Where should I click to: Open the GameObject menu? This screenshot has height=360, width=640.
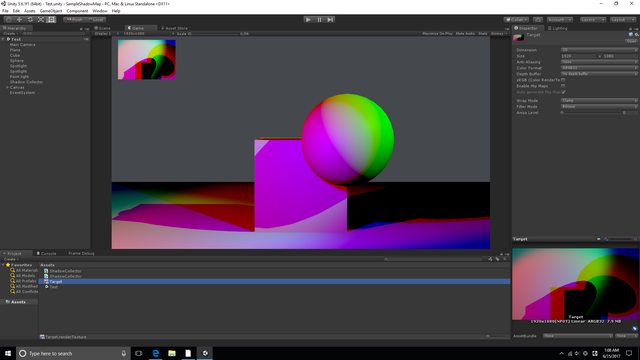(51, 11)
